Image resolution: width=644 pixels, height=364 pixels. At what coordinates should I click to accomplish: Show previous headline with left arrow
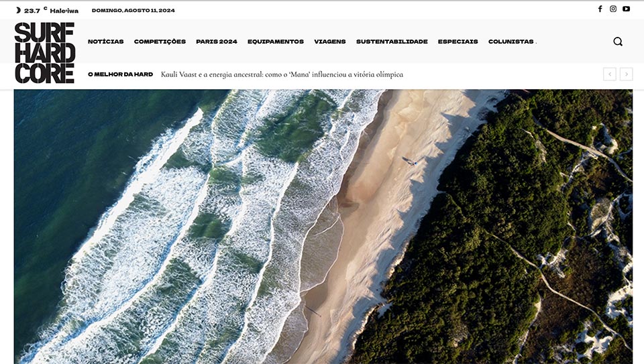(x=610, y=74)
